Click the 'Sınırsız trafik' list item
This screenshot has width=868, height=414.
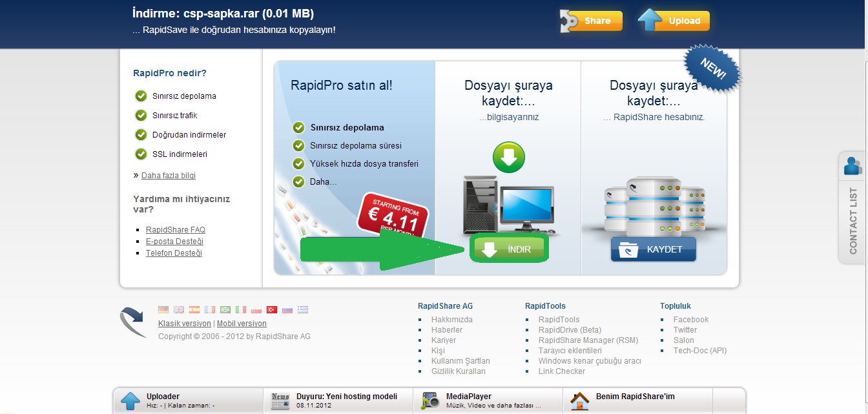pyautogui.click(x=175, y=116)
